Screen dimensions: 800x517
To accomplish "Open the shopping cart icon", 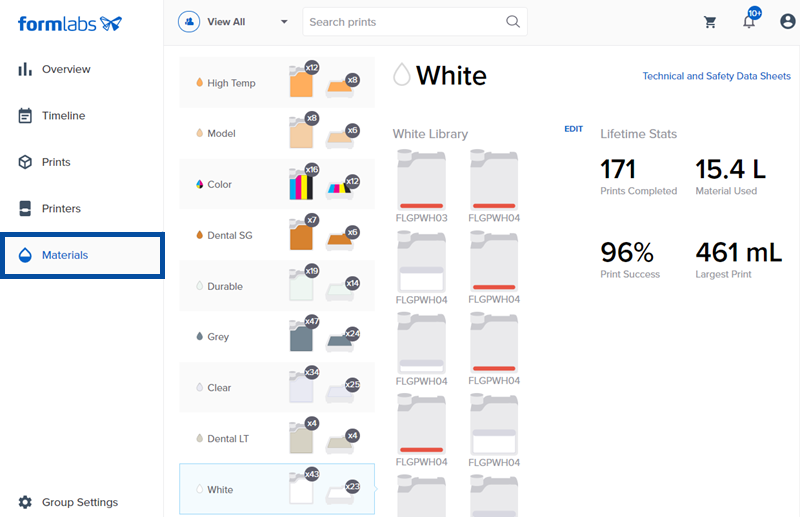I will click(x=710, y=22).
